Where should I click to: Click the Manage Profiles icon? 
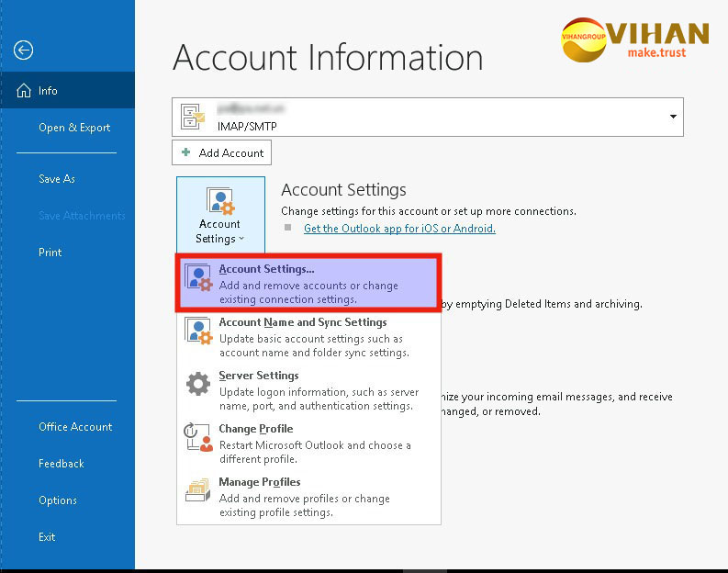coord(198,490)
